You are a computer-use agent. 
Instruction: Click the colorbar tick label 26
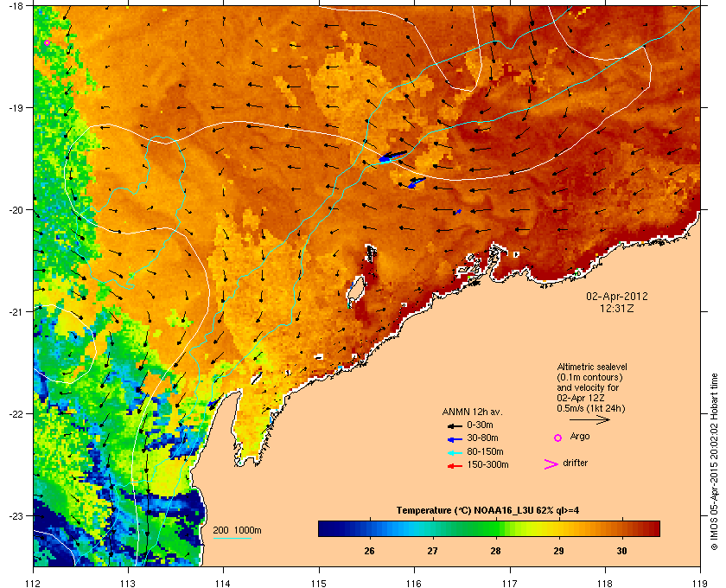point(369,551)
